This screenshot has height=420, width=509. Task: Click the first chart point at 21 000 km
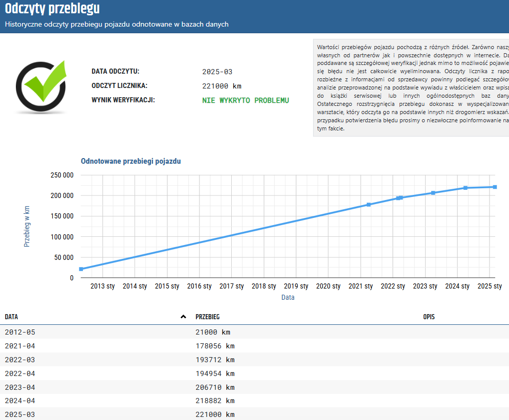tap(81, 269)
